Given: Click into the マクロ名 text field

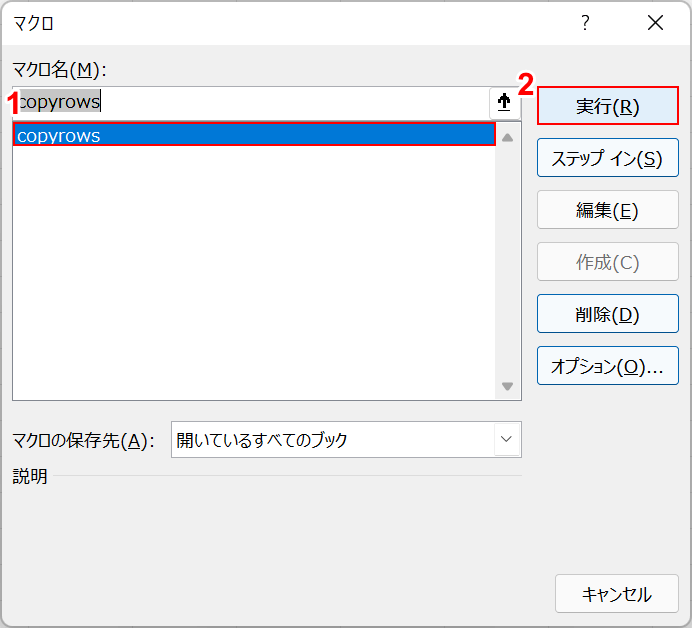Looking at the screenshot, I should [250, 103].
